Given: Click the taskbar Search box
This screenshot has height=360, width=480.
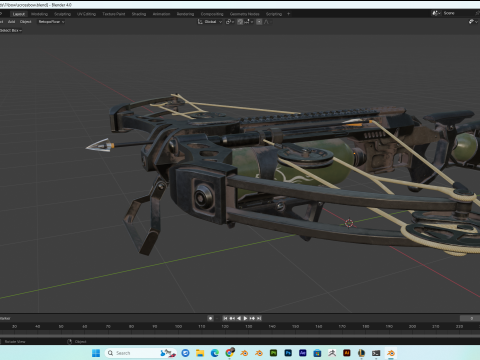Looking at the screenshot, I should pos(140,353).
